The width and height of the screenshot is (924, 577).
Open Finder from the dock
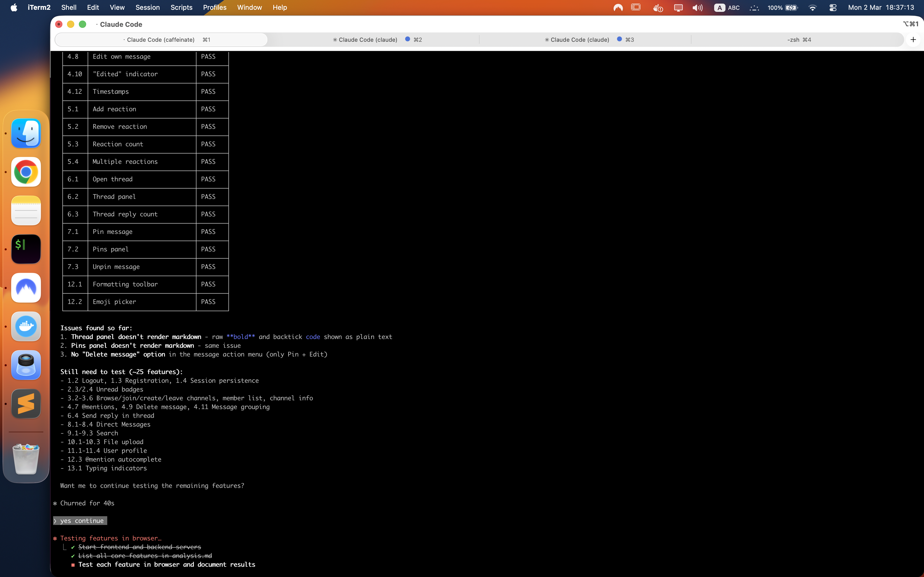click(26, 134)
